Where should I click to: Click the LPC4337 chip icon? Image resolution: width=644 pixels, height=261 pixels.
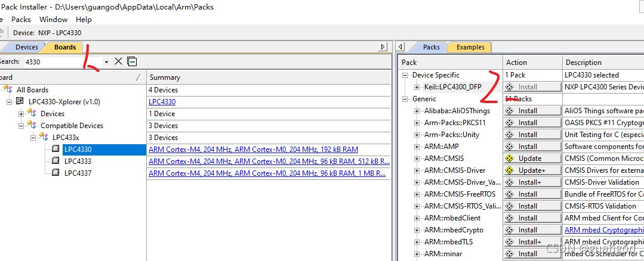[x=56, y=173]
